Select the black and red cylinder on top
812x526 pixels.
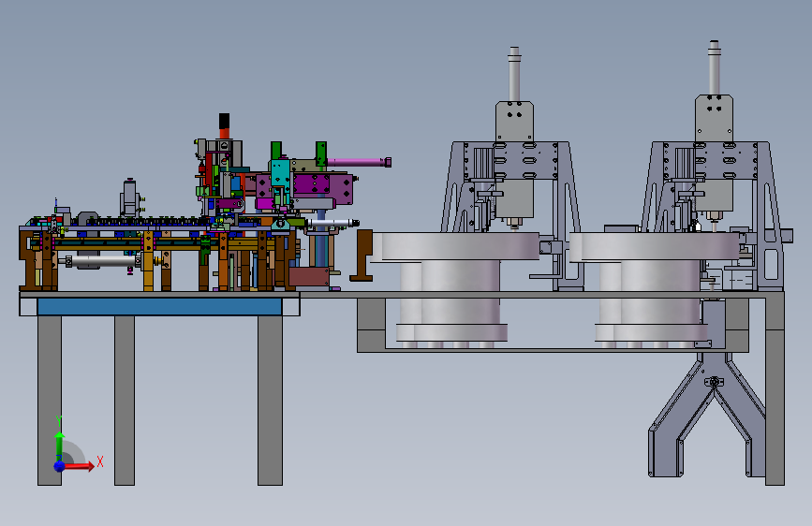pos(224,125)
